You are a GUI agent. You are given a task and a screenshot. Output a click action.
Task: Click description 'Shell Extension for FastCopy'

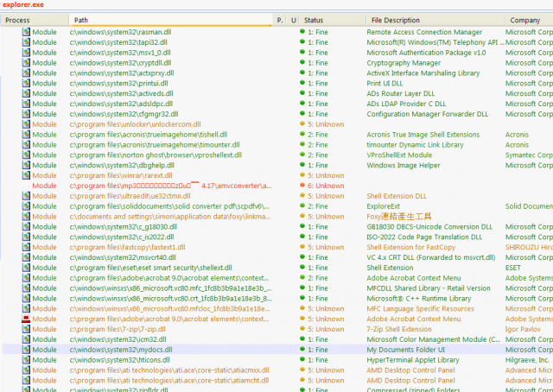(x=411, y=247)
